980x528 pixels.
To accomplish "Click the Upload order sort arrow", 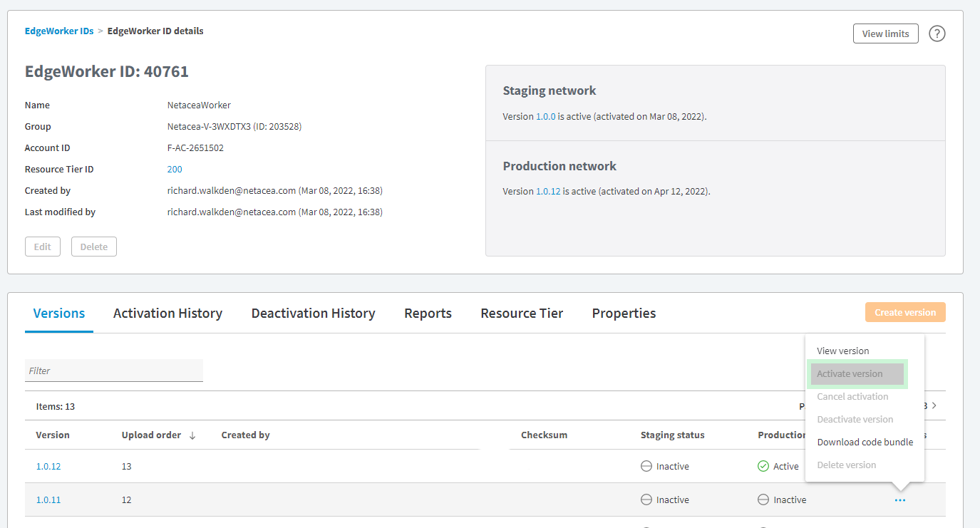I will pyautogui.click(x=192, y=435).
